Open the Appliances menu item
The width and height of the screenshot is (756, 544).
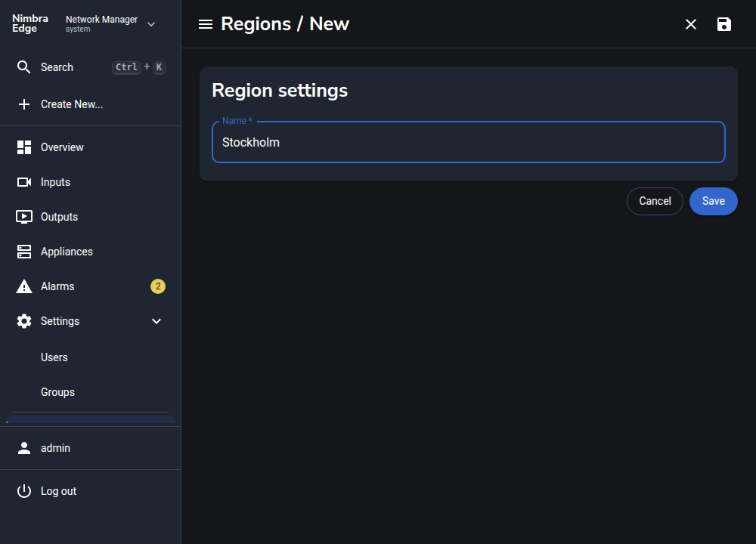(91, 252)
